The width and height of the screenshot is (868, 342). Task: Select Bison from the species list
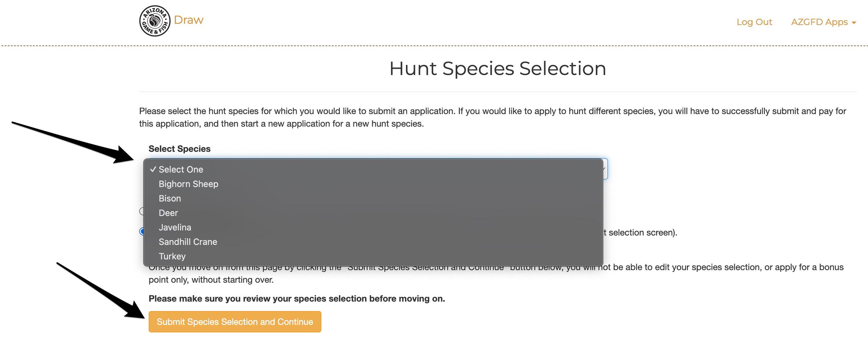pyautogui.click(x=170, y=198)
